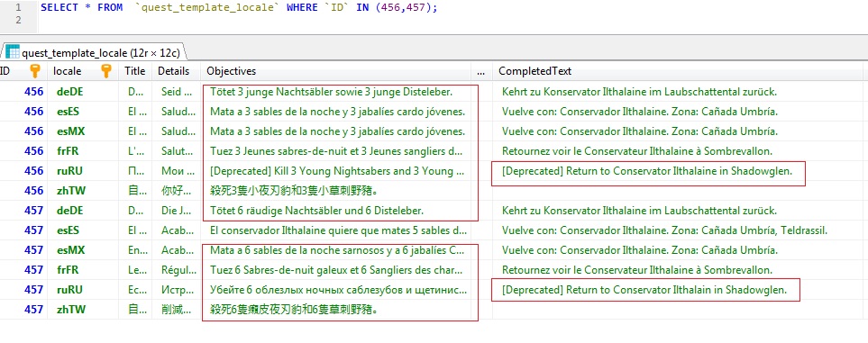Sort by the locale column header
This screenshot has width=868, height=343.
pyautogui.click(x=83, y=71)
